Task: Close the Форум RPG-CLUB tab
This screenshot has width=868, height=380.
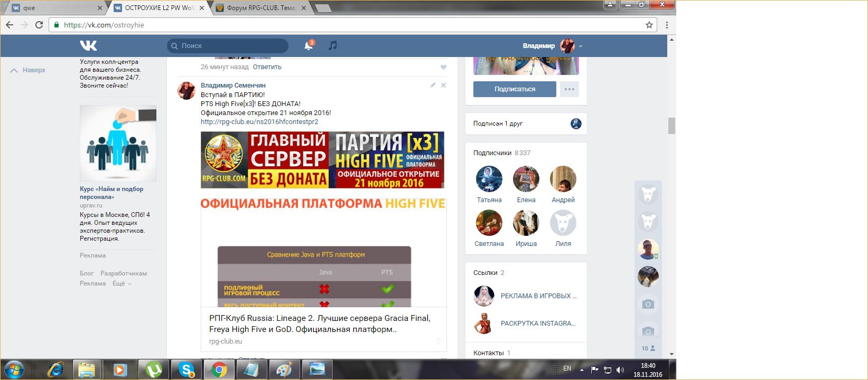Action: 304,8
